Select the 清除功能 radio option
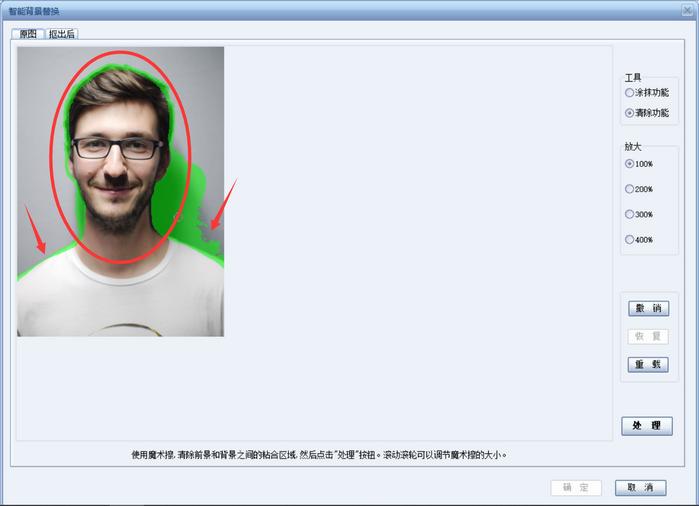Image resolution: width=699 pixels, height=506 pixels. pyautogui.click(x=647, y=113)
